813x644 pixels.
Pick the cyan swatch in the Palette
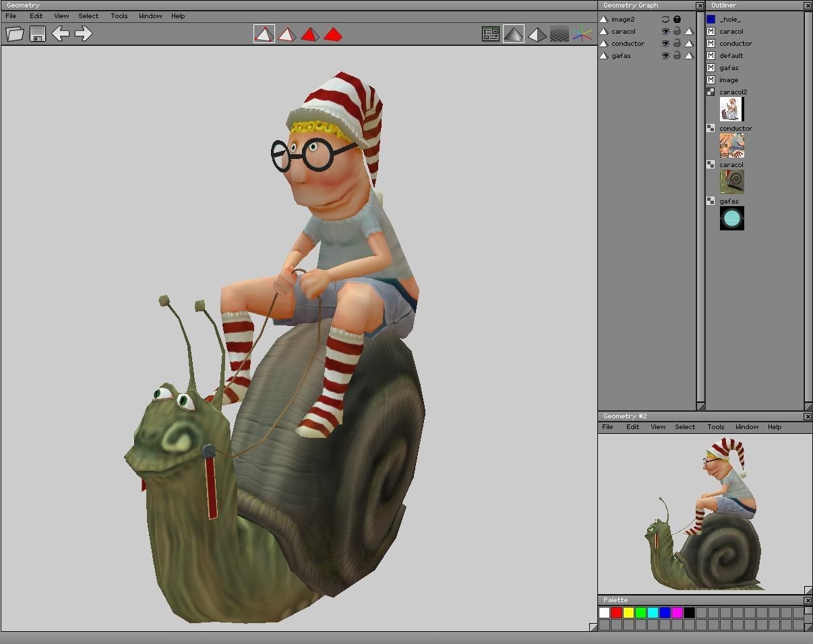(x=653, y=612)
